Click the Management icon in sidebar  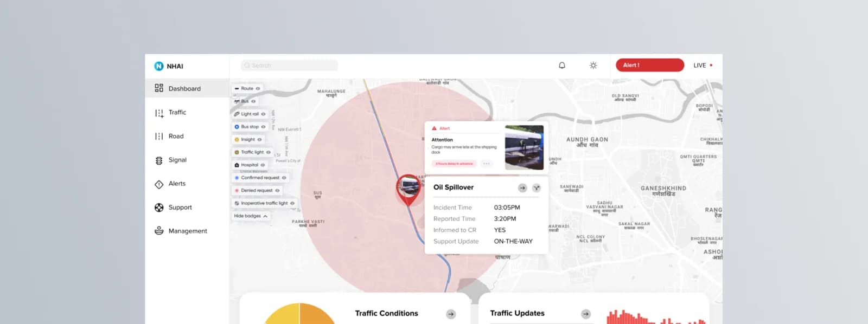[x=159, y=231]
